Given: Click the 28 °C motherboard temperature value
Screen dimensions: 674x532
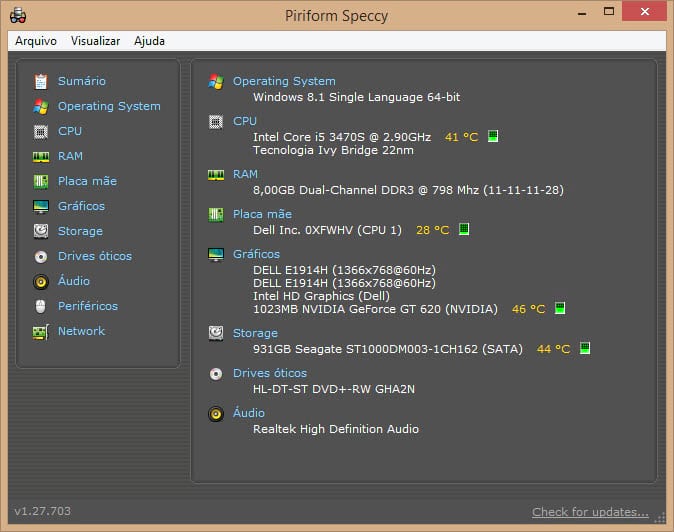Looking at the screenshot, I should (432, 230).
